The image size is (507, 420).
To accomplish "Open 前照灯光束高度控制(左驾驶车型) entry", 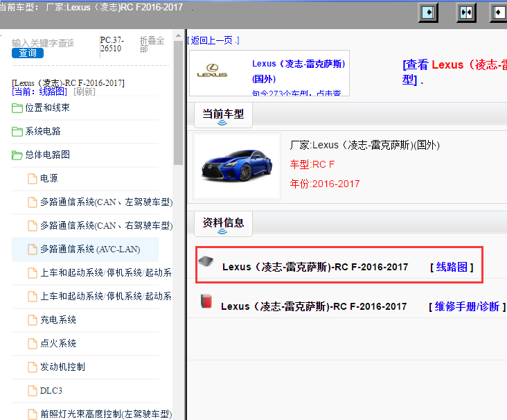I will pos(106,414).
